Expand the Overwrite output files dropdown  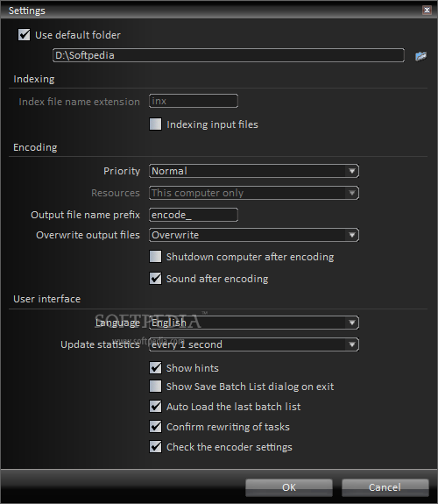[x=254, y=235]
